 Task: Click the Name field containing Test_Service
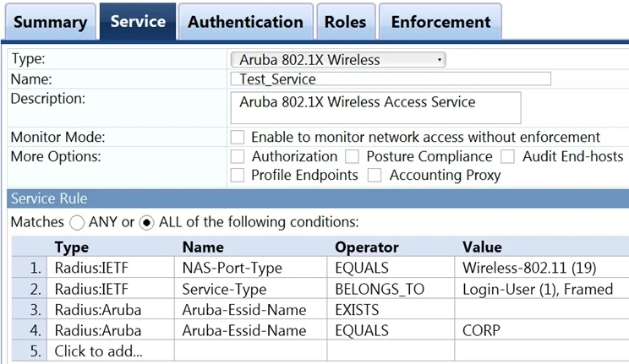391,79
